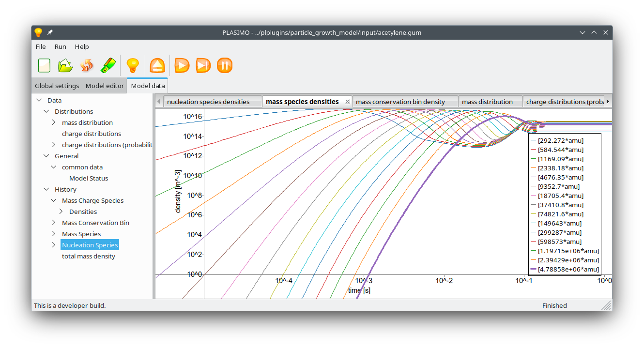644x348 pixels.
Task: Expand the Mass Conservation Bin node
Action: pos(54,223)
